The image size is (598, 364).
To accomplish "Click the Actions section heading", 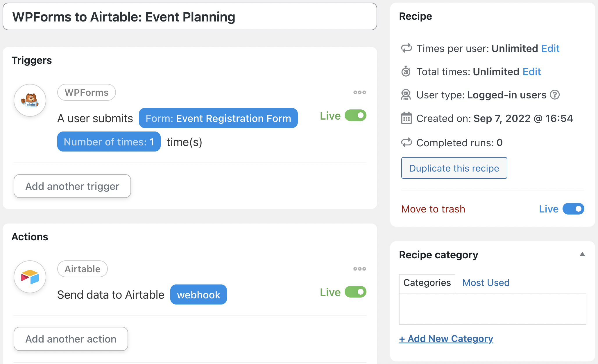I will 30,237.
